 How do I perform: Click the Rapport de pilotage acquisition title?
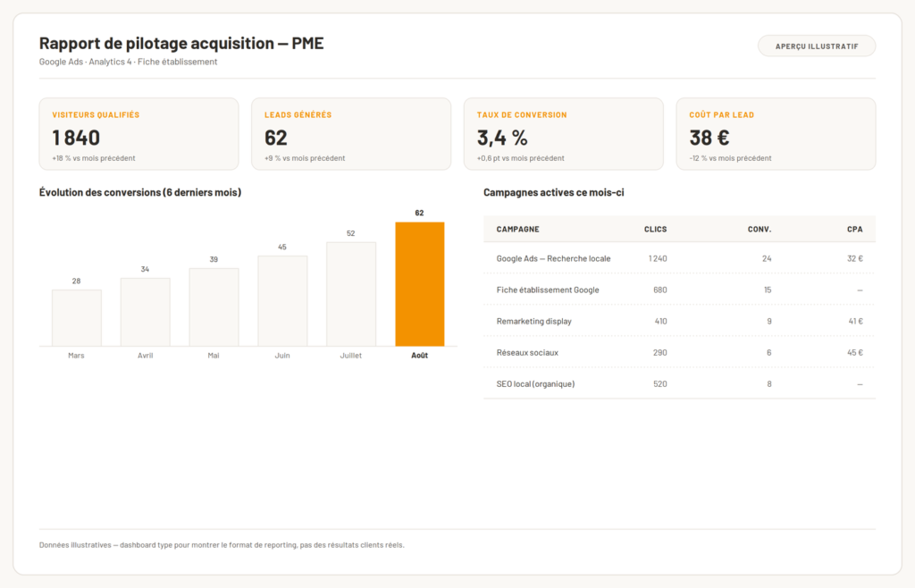point(181,43)
